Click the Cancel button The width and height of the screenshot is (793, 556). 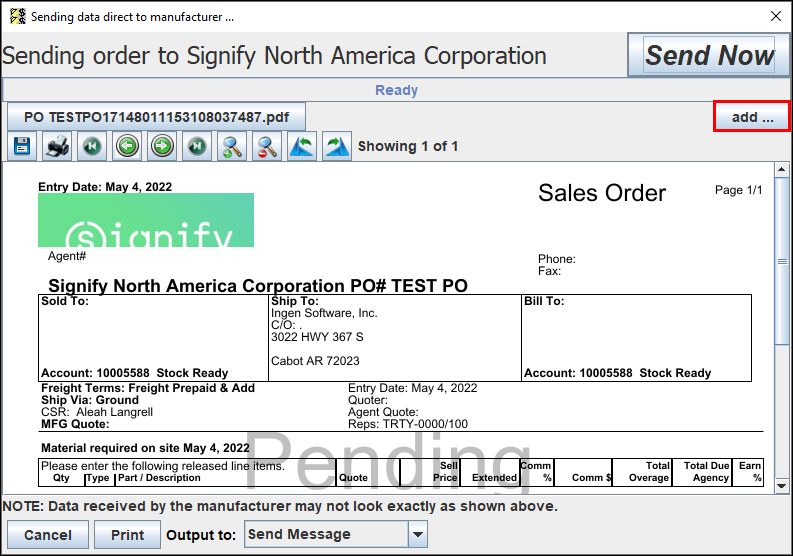(x=48, y=535)
